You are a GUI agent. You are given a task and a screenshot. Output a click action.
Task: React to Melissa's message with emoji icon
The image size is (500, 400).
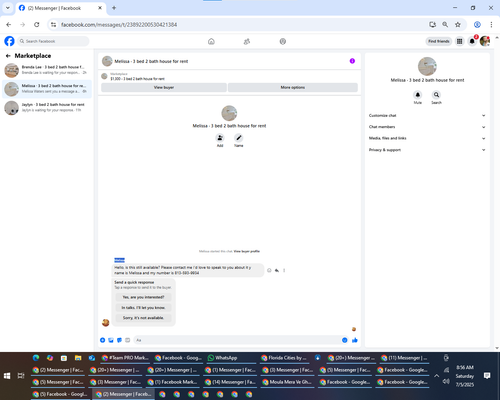coord(269,270)
